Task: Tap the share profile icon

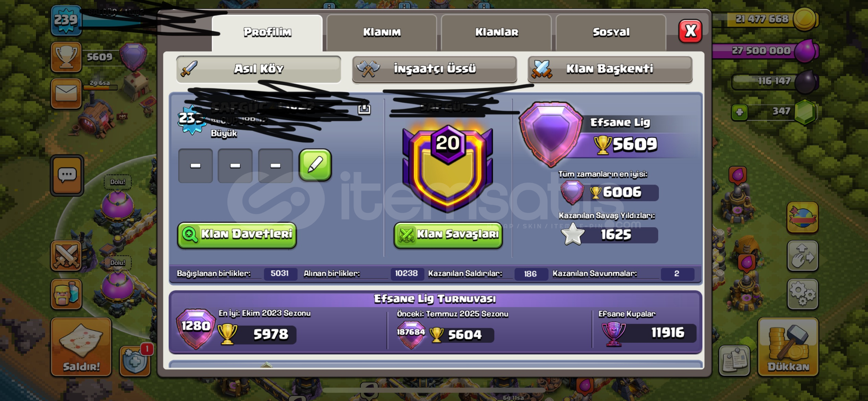Action: point(364,108)
